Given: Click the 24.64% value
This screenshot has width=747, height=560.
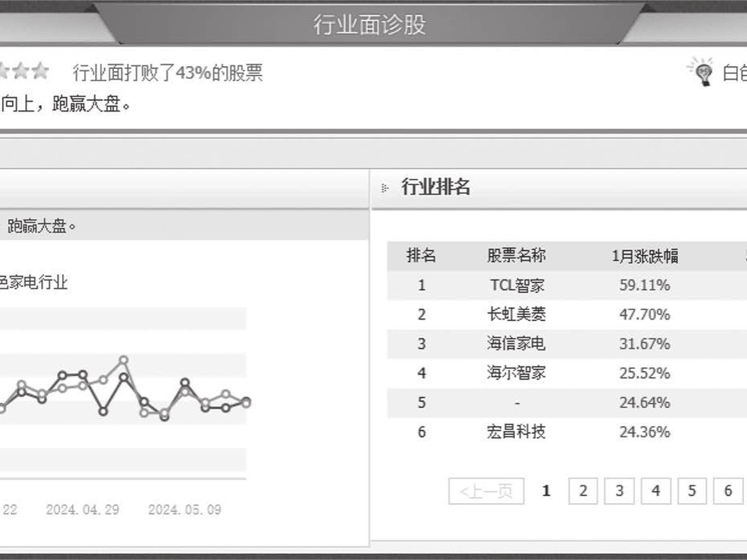Looking at the screenshot, I should tap(645, 402).
